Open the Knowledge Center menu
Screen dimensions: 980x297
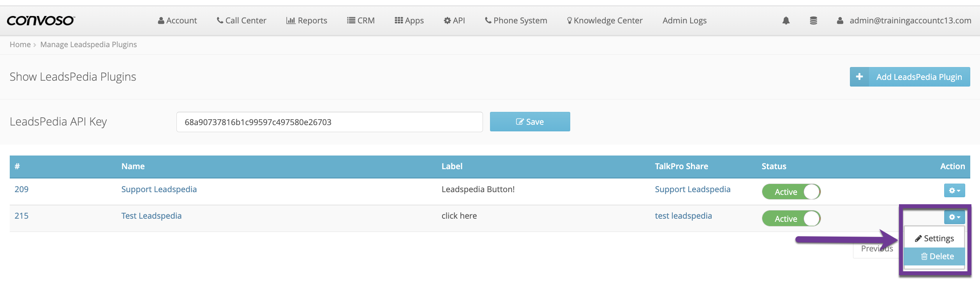(x=605, y=21)
